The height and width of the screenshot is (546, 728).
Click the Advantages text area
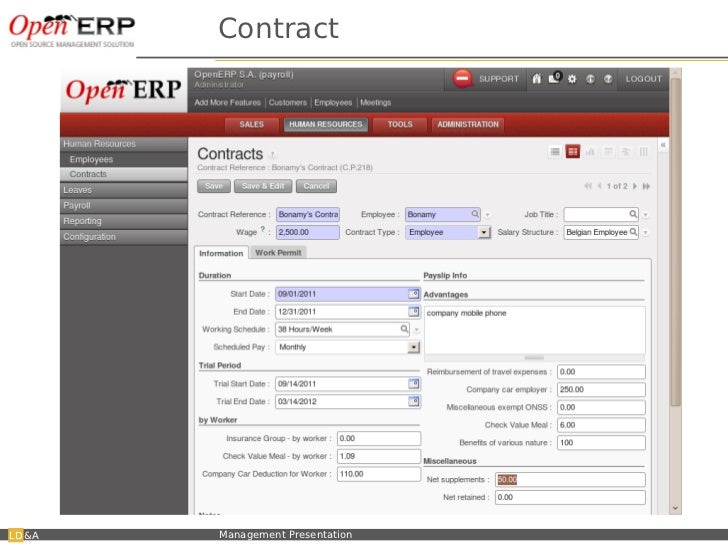[x=534, y=330]
